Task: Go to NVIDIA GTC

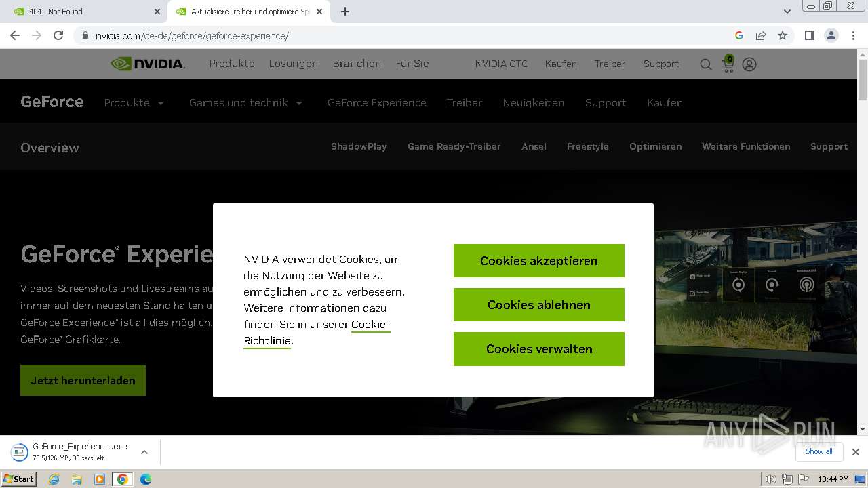Action: [x=501, y=64]
